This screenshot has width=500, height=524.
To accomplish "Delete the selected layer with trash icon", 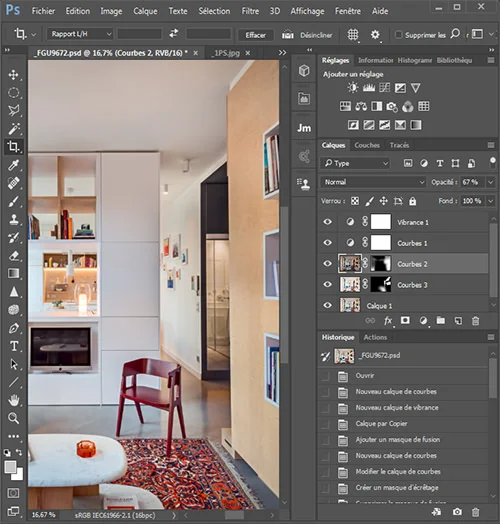I will click(x=475, y=321).
